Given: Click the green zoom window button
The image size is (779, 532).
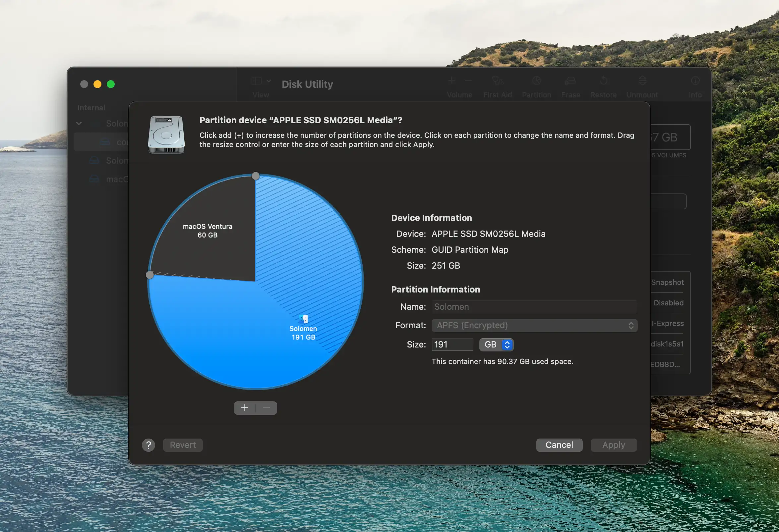Looking at the screenshot, I should coord(111,84).
